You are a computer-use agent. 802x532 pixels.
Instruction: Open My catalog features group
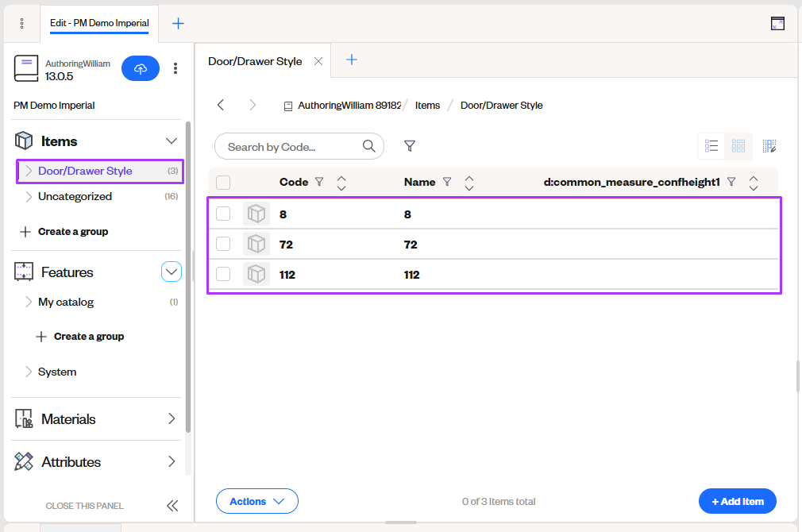coord(65,303)
